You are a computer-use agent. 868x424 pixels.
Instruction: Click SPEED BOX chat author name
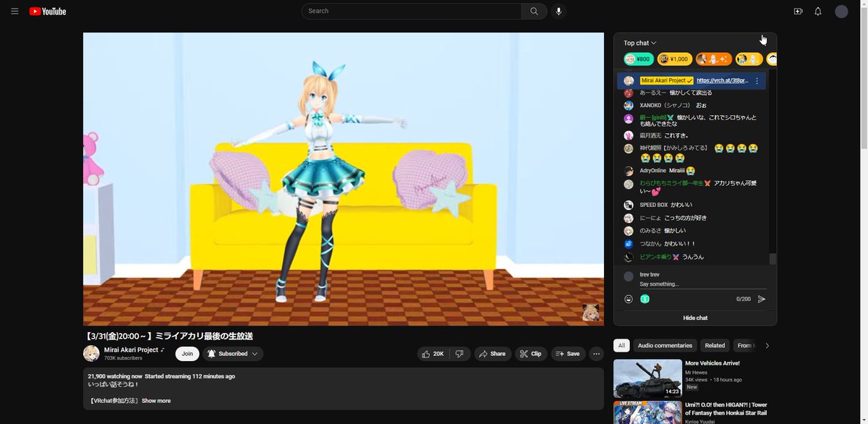click(x=654, y=205)
